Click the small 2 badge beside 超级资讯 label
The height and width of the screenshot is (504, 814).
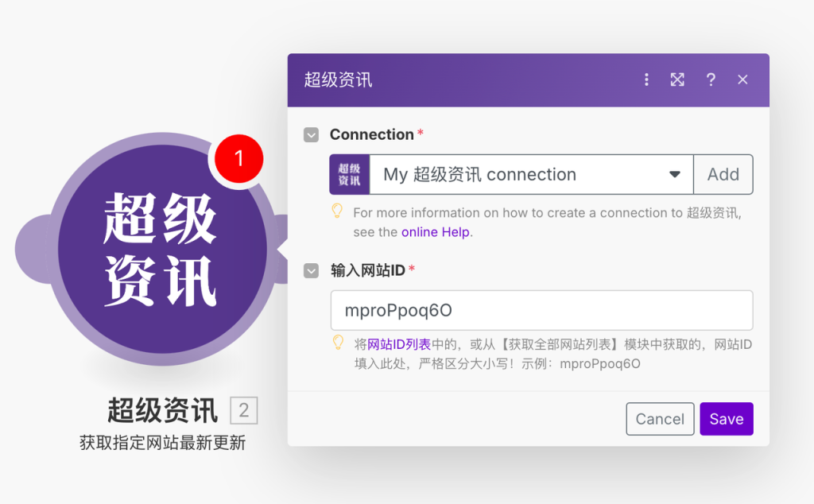(245, 410)
